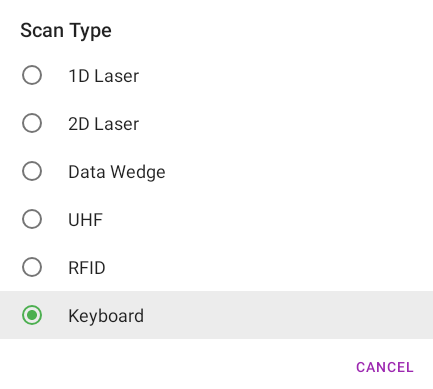Choose the UHF radio button circle

point(32,219)
